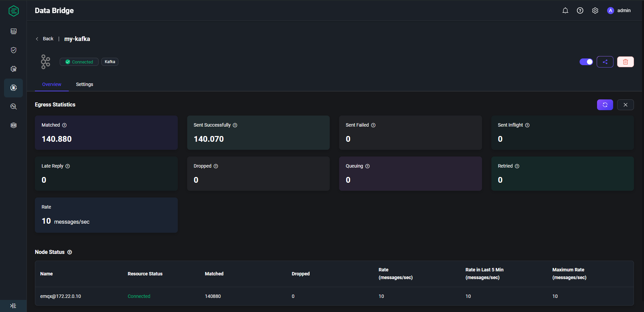Disable the my-kafka bridge toggle switch
This screenshot has height=312, width=644.
pos(586,62)
